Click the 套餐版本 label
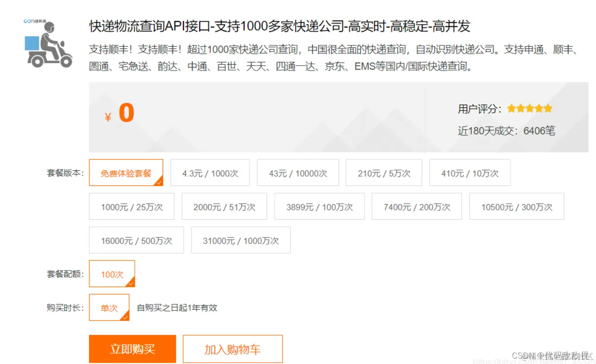 coord(65,173)
